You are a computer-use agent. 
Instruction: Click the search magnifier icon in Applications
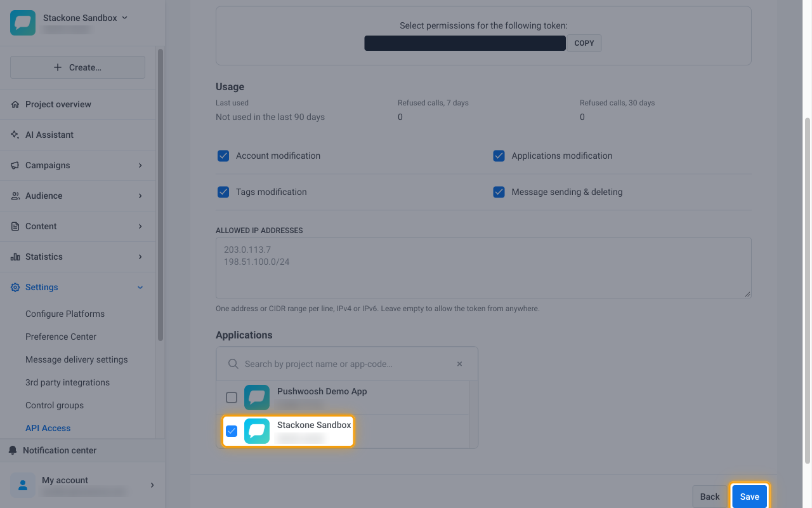[233, 364]
